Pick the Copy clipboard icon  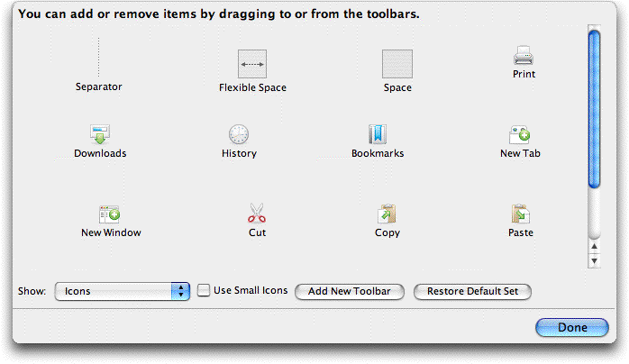click(387, 214)
